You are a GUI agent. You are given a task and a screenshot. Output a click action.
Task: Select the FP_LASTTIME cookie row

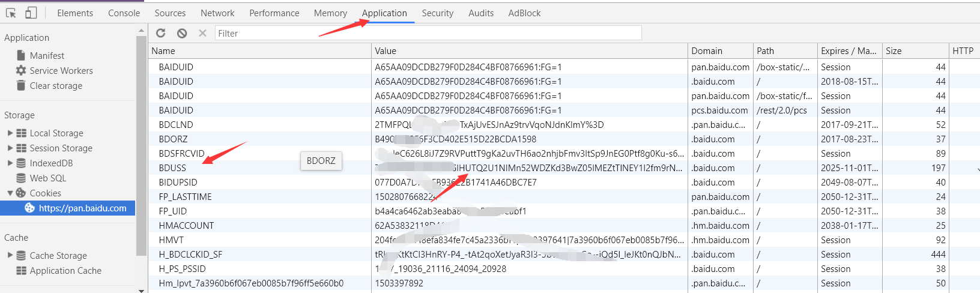pyautogui.click(x=564, y=197)
